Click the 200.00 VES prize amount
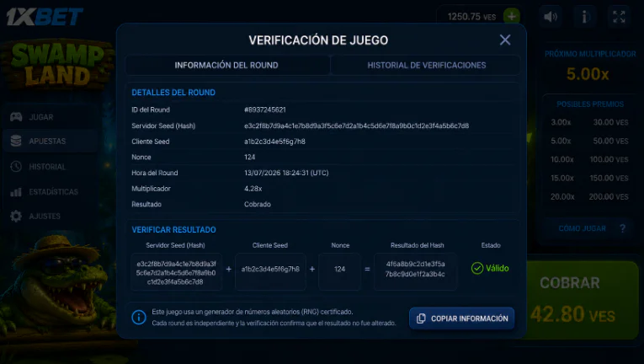The image size is (644, 364). (x=609, y=196)
